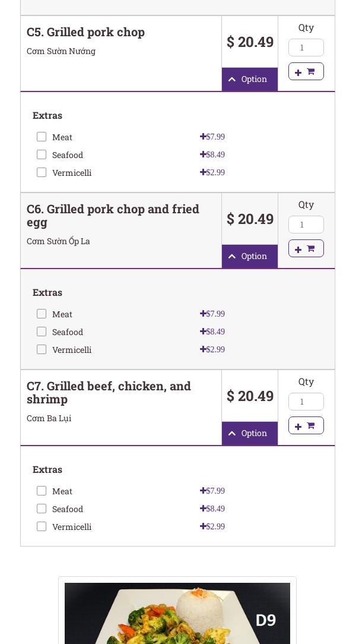Enable Seafood extra for C6 item
Viewport: 359px width, 644px height.
point(42,332)
